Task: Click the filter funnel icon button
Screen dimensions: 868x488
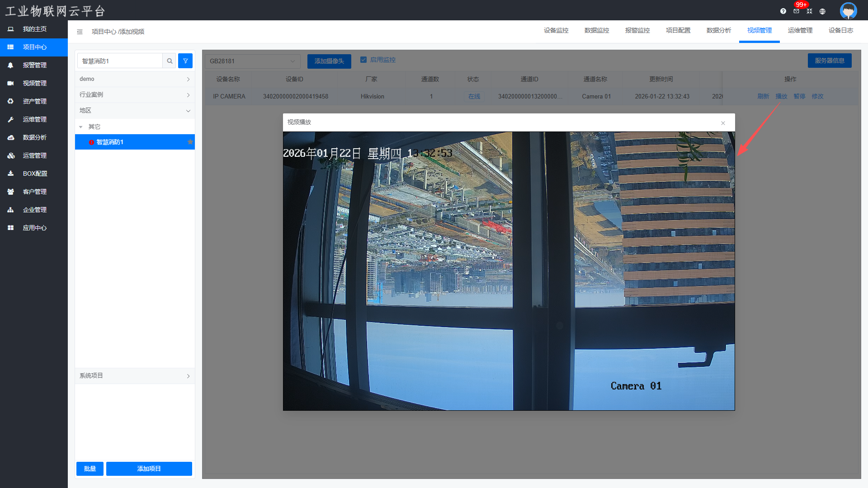Action: (185, 61)
